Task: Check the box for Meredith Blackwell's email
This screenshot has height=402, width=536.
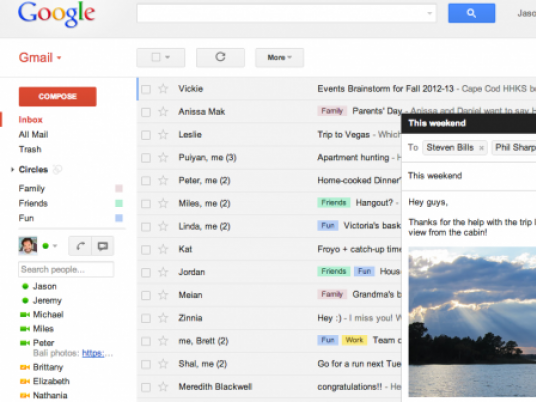Action: point(146,387)
